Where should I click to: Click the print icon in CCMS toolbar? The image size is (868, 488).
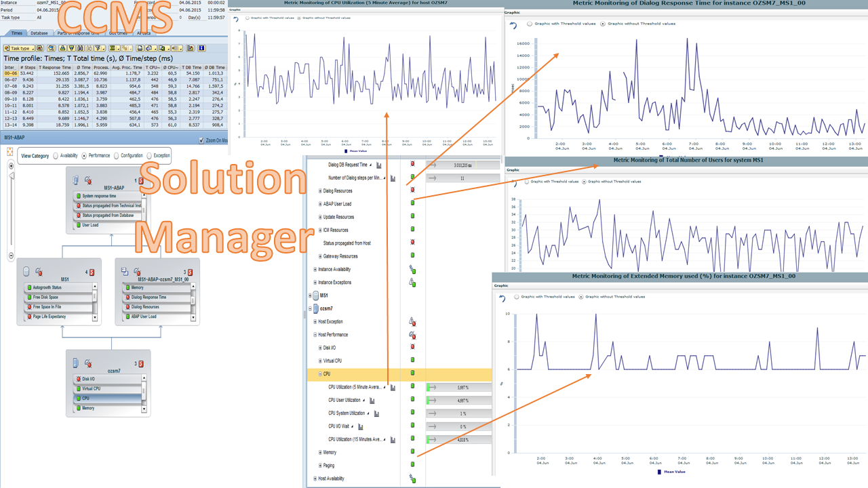click(x=140, y=48)
